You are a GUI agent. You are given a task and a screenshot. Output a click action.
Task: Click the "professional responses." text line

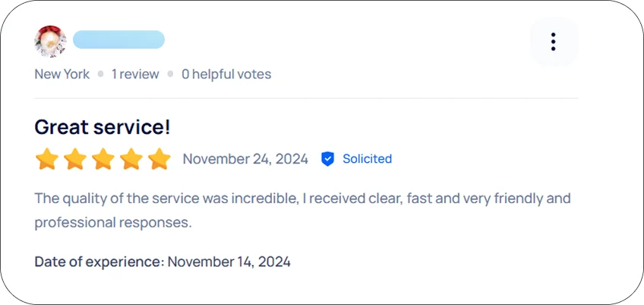113,223
